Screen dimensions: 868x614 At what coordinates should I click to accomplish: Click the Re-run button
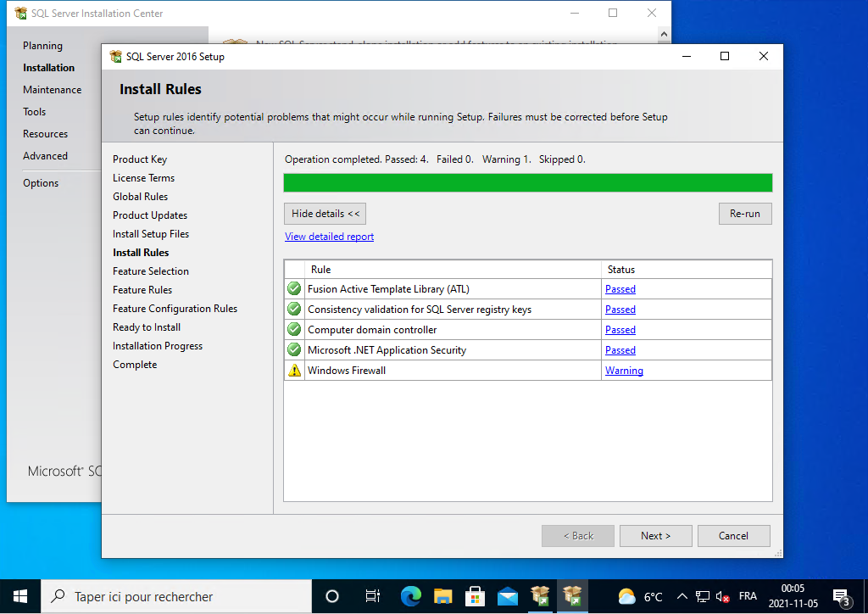click(744, 214)
